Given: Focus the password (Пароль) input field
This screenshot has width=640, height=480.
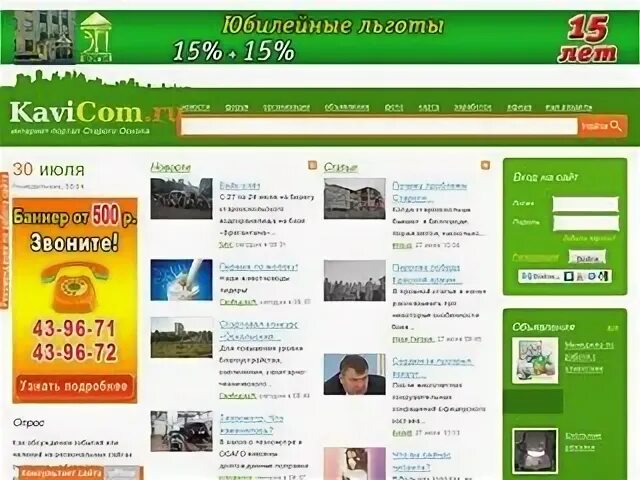Looking at the screenshot, I should click(x=586, y=223).
